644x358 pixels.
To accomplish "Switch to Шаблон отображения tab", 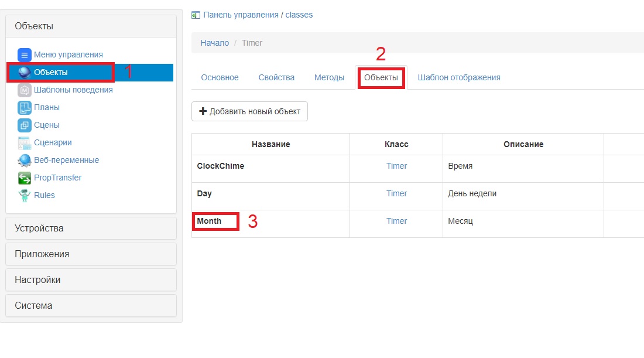I will click(x=459, y=78).
